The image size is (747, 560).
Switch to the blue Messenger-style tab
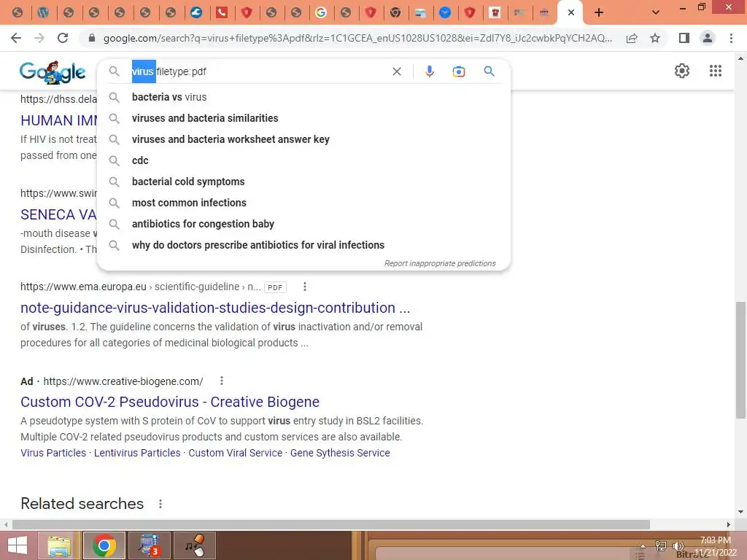pos(445,12)
